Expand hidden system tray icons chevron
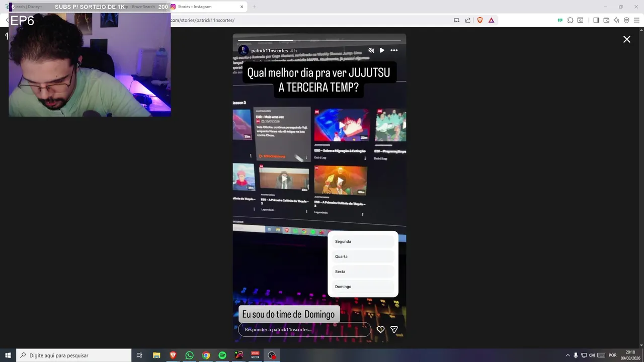Image resolution: width=644 pixels, height=362 pixels. [x=568, y=355]
